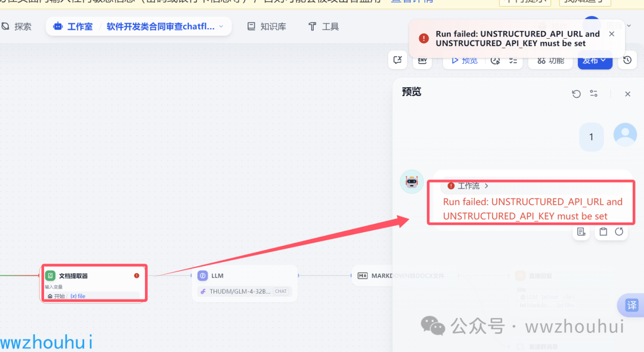
Task: Click the red error icon in toast
Action: tap(423, 38)
